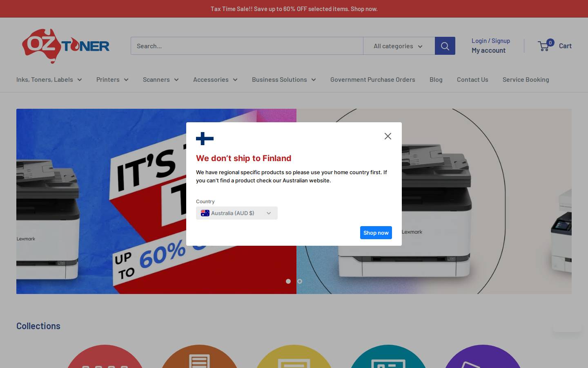Open Service Booking page

pos(526,80)
